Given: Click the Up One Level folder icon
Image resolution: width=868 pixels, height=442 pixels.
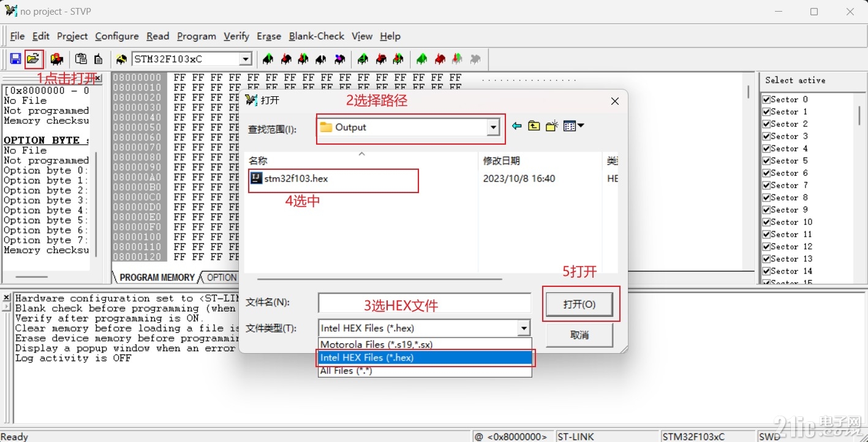Looking at the screenshot, I should pos(534,126).
